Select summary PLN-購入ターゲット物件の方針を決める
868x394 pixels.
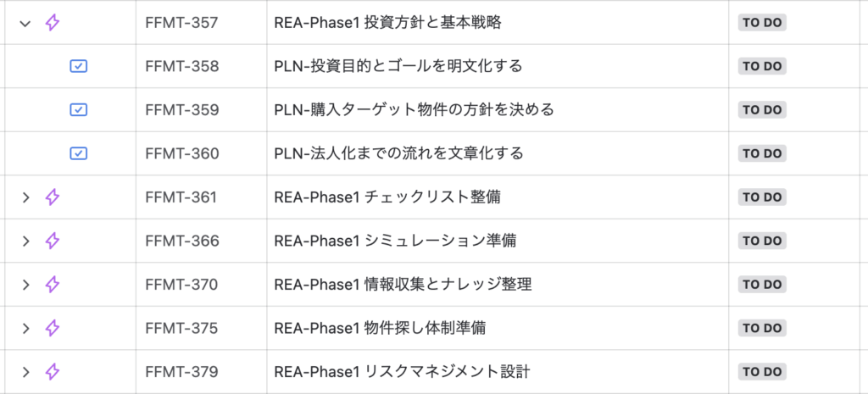(x=414, y=110)
